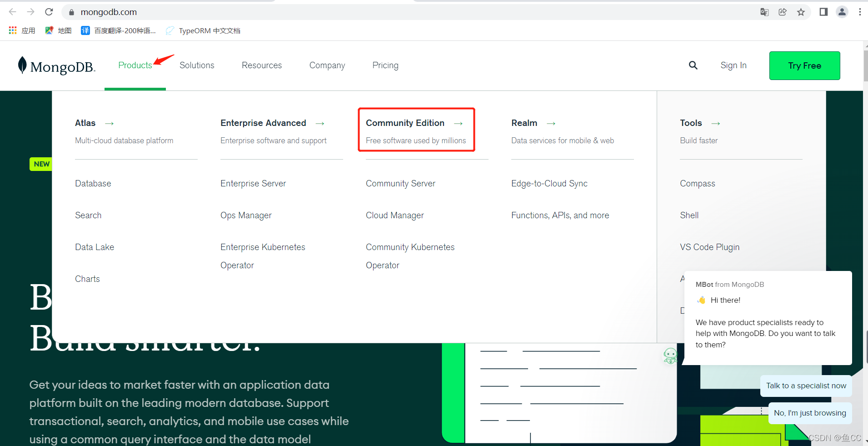868x446 pixels.
Task: Open the browser profile avatar
Action: pos(842,12)
